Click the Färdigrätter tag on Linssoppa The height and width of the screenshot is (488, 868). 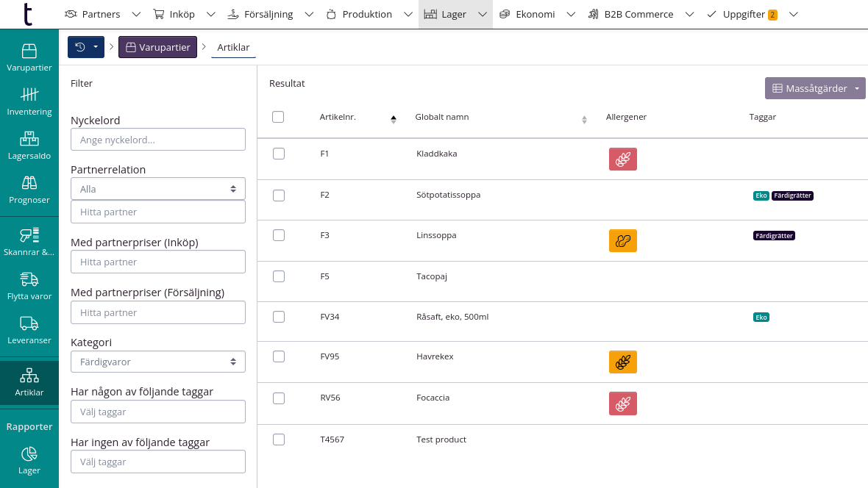774,236
